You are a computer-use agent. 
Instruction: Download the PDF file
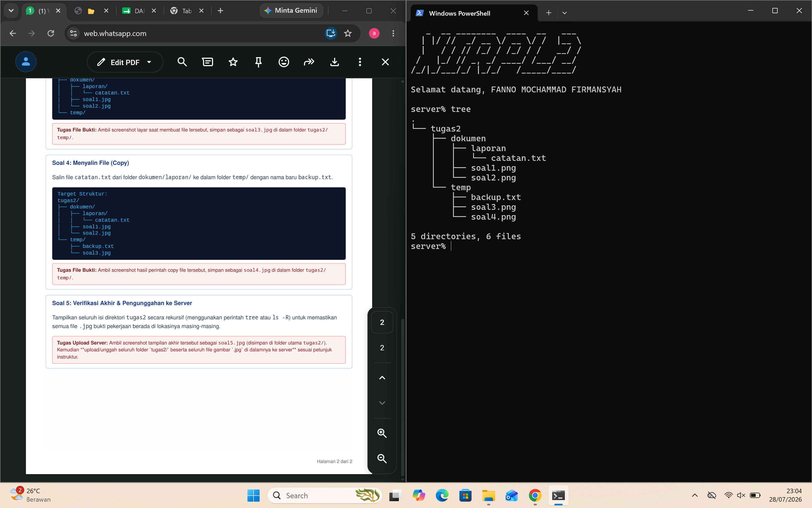pyautogui.click(x=335, y=62)
